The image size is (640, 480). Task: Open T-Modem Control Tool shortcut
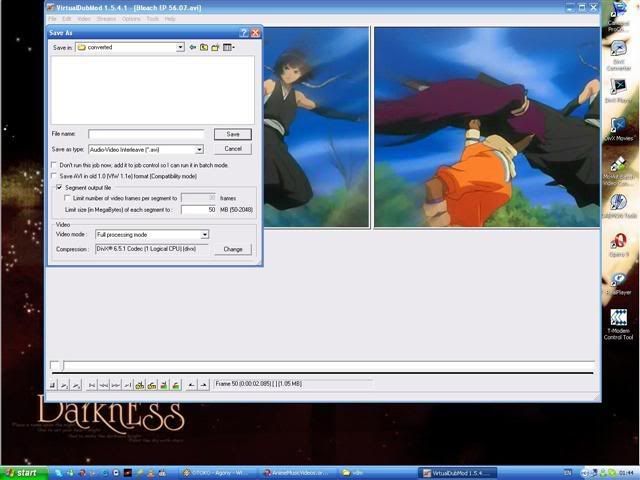pyautogui.click(x=619, y=324)
